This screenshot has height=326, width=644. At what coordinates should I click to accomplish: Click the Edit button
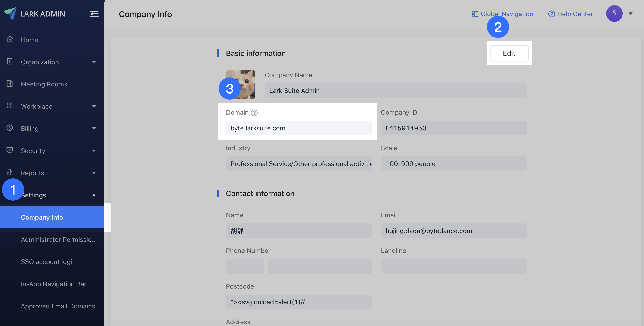coord(509,53)
